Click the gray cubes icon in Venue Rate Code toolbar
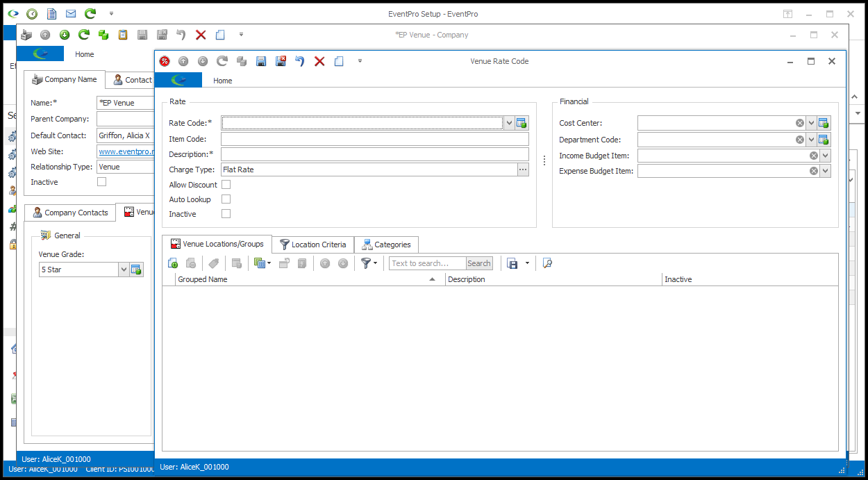 pyautogui.click(x=242, y=61)
